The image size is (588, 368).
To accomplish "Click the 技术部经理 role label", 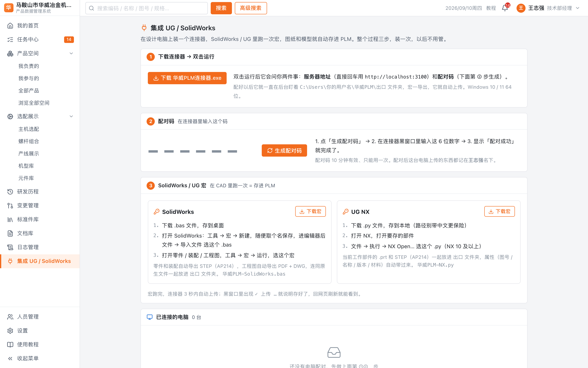I will (x=559, y=8).
